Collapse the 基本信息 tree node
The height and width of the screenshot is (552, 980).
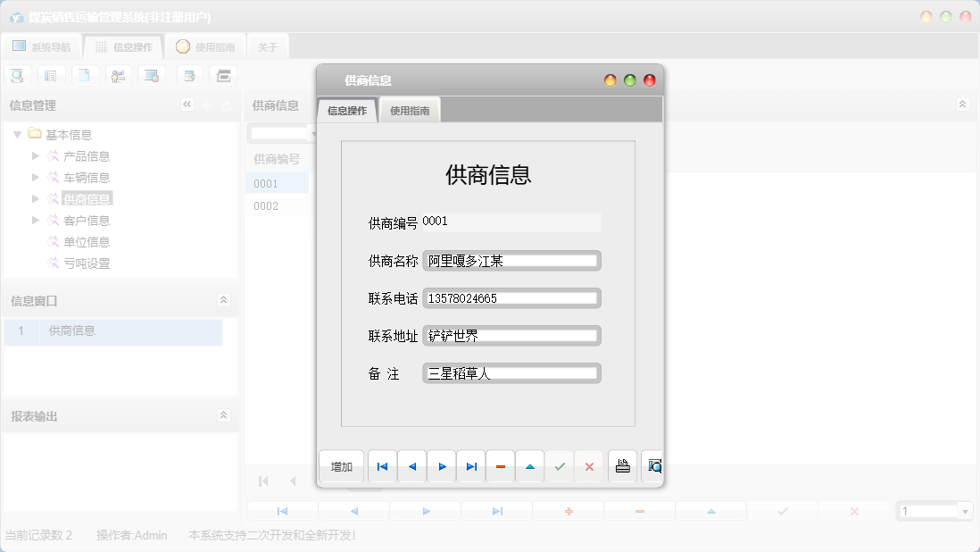click(18, 134)
